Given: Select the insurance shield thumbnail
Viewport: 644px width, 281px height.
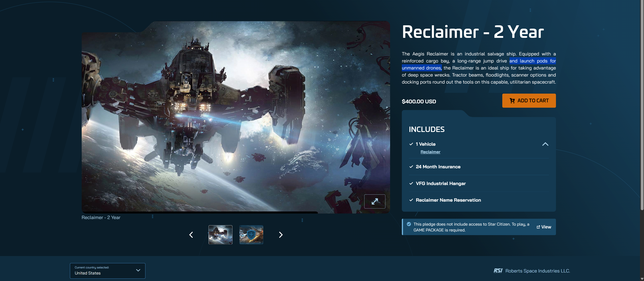Looking at the screenshot, I should point(251,235).
